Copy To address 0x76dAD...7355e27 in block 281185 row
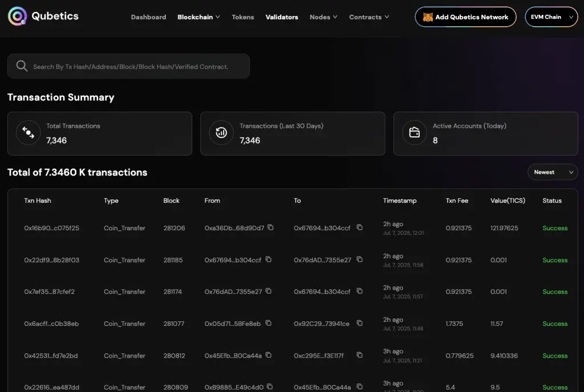 click(359, 259)
